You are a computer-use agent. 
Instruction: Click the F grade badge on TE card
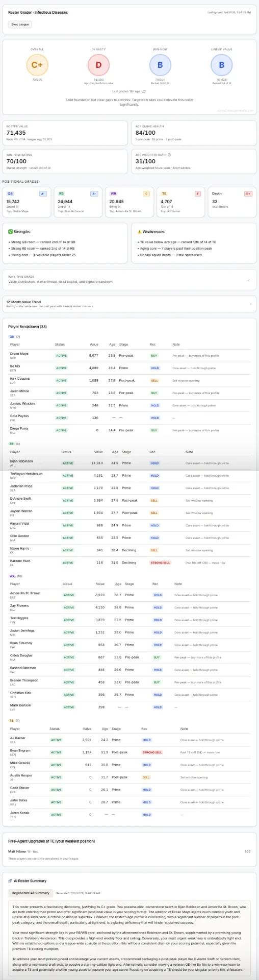click(198, 193)
